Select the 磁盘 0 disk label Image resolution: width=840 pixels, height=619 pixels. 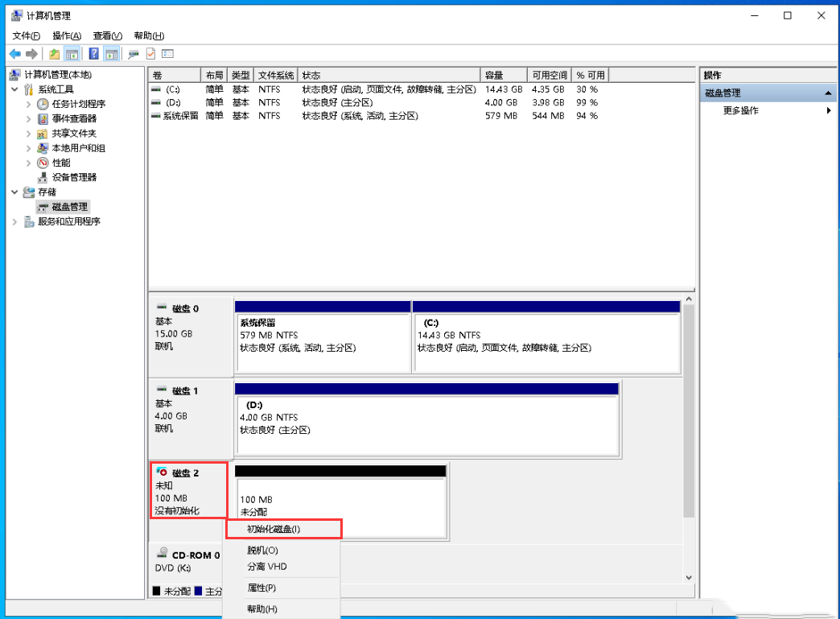(x=191, y=337)
